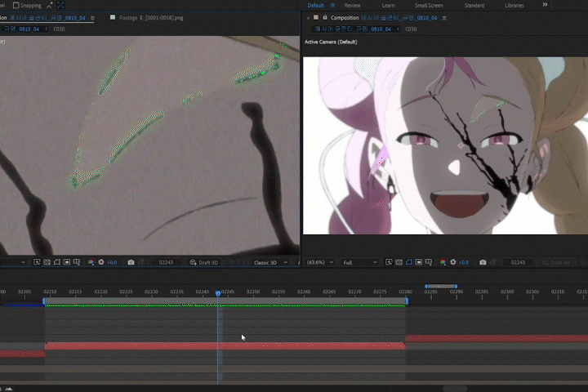
Task: Open the right Composition panel menu
Action: (444, 18)
